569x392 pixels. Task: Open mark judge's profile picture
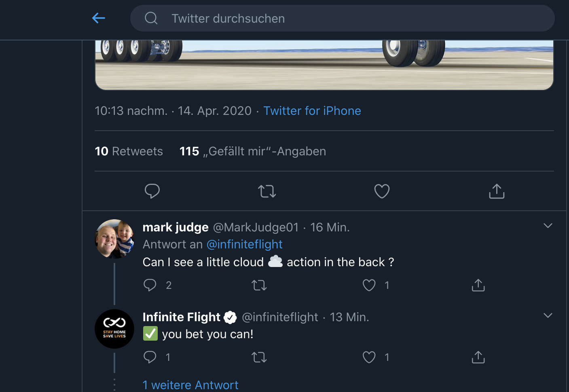pyautogui.click(x=114, y=239)
